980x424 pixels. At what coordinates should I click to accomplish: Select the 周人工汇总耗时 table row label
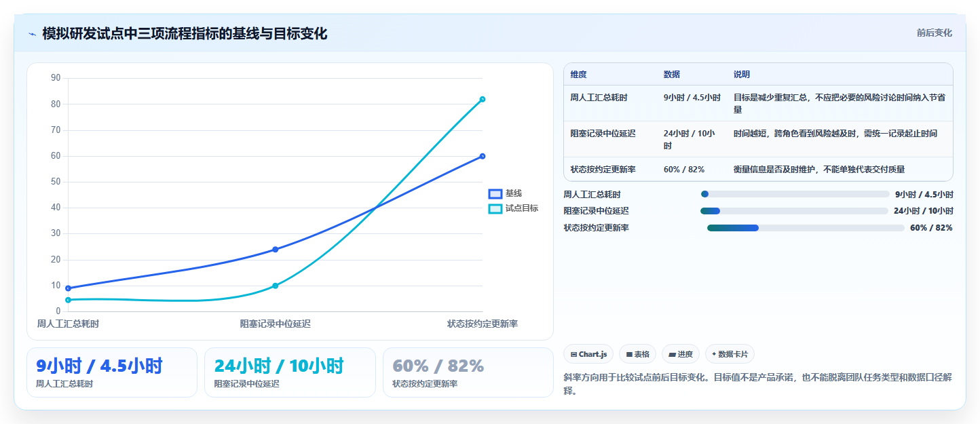click(599, 98)
